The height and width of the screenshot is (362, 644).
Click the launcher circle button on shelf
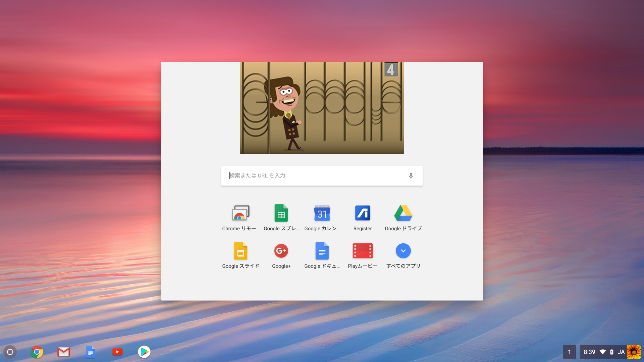coord(10,352)
